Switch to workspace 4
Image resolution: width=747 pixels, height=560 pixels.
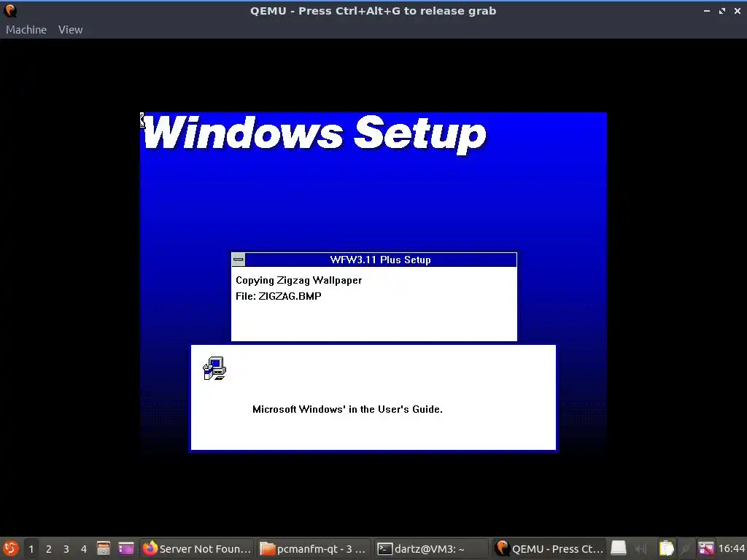point(84,549)
